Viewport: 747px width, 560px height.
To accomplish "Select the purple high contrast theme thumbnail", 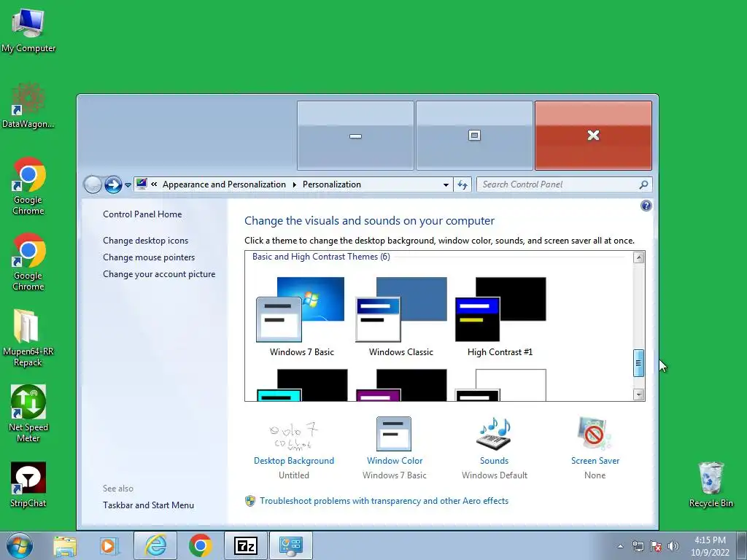I will pos(401,385).
